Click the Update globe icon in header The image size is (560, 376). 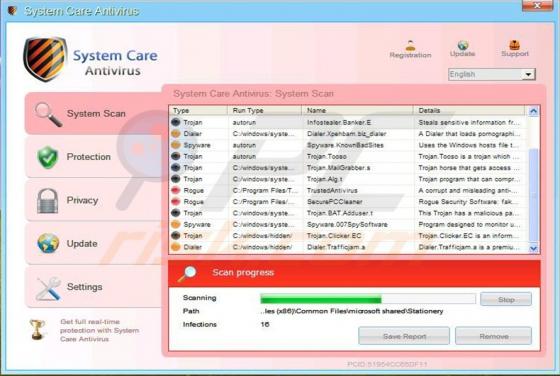click(x=462, y=45)
